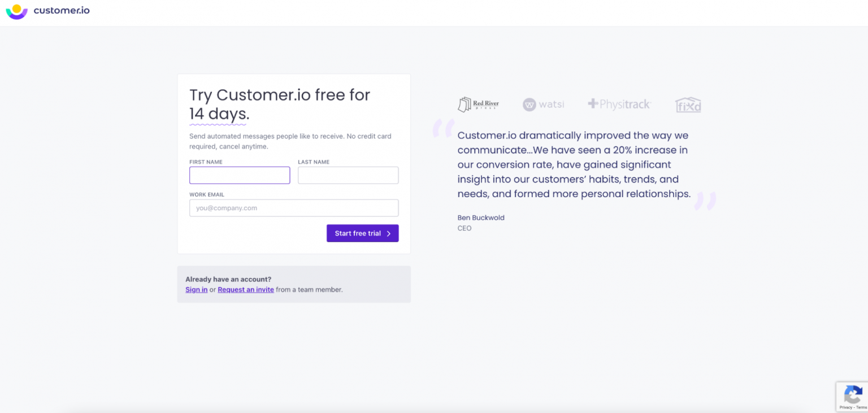Select the Physitrack logo
The image size is (868, 413).
click(x=619, y=104)
